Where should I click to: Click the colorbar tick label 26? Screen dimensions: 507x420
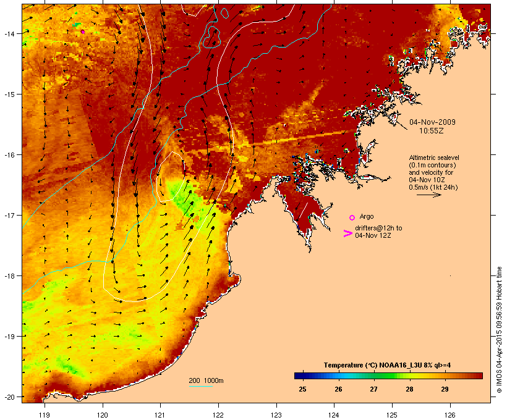click(x=338, y=389)
